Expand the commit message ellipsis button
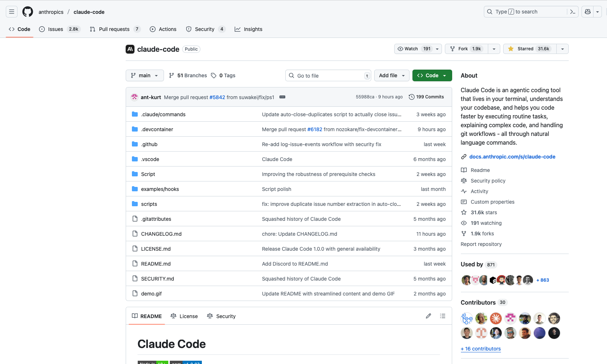Image resolution: width=607 pixels, height=364 pixels. point(282,97)
